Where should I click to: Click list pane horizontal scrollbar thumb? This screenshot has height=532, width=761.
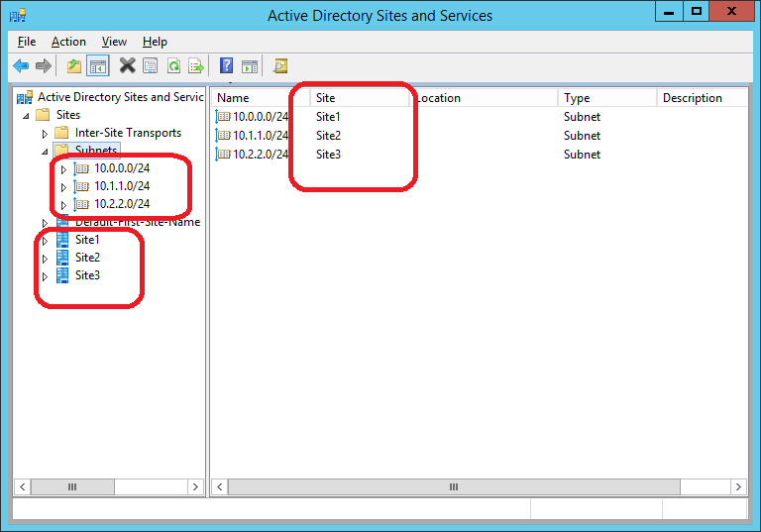point(454,486)
